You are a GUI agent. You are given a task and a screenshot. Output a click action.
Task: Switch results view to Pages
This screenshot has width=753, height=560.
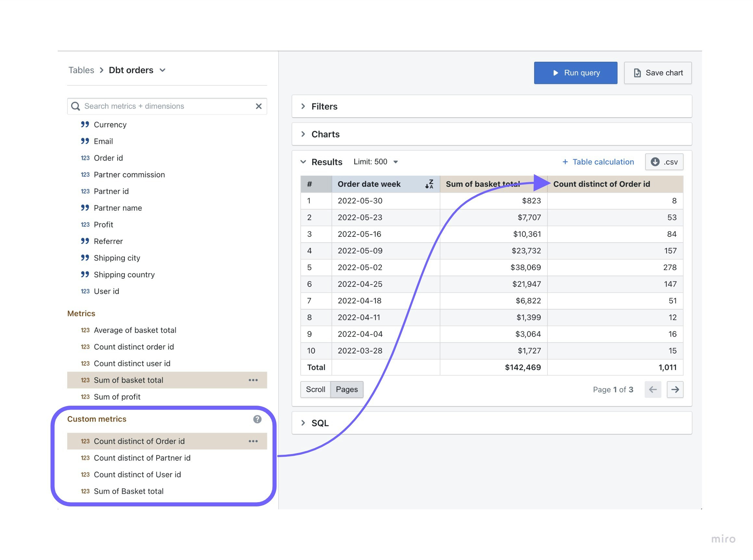(347, 389)
